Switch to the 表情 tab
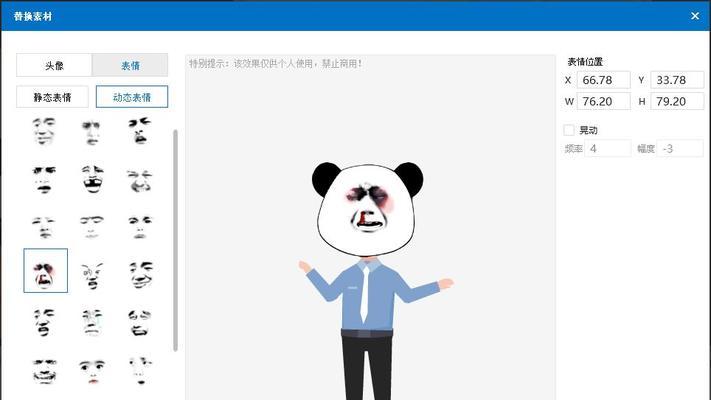This screenshot has height=400, width=711. (130, 65)
